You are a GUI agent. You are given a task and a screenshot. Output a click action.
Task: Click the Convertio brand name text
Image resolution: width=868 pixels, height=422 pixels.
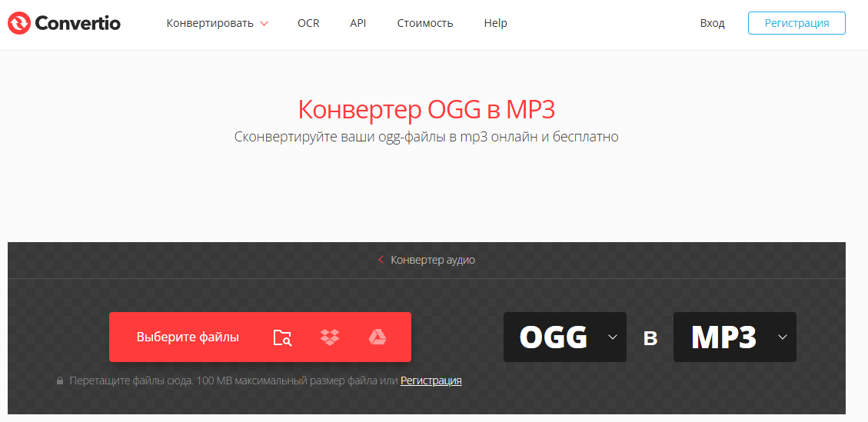coord(78,23)
